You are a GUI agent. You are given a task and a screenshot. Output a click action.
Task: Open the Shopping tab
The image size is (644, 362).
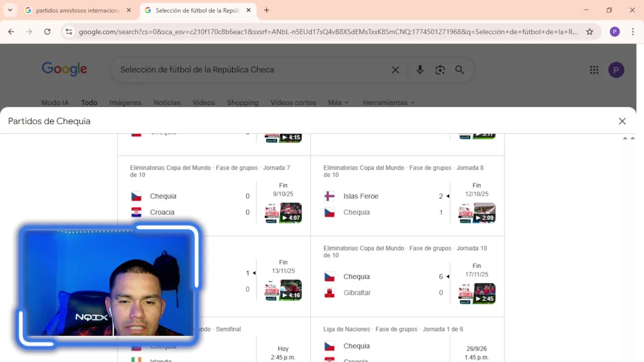click(243, 103)
